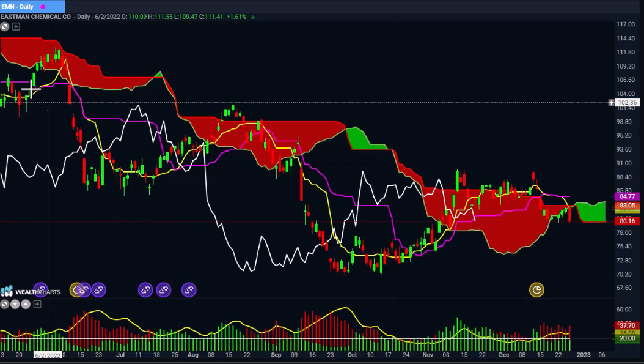Click the H:111.55 high value
The image size is (644, 364).
[x=160, y=17]
